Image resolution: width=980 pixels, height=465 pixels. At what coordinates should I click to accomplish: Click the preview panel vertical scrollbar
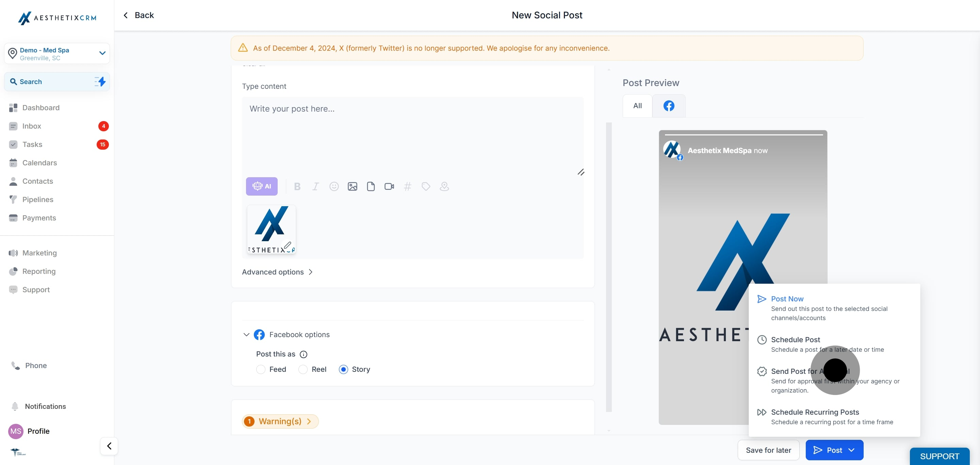[x=609, y=266]
